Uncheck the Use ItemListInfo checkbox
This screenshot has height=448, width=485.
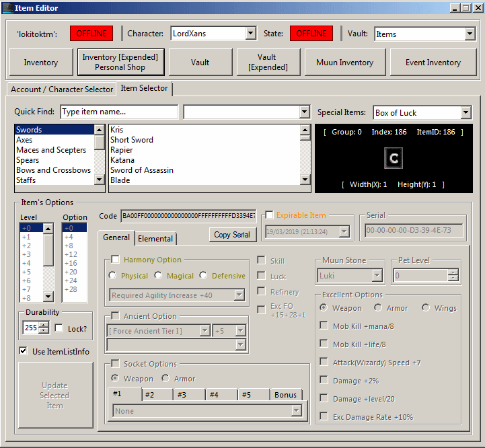tap(24, 351)
